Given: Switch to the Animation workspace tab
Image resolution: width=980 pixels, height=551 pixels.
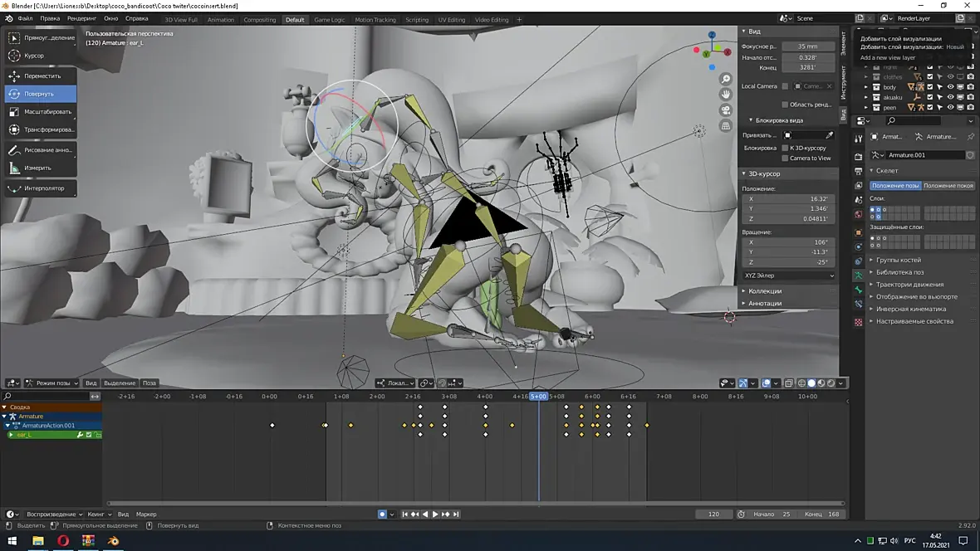Looking at the screenshot, I should 221,19.
